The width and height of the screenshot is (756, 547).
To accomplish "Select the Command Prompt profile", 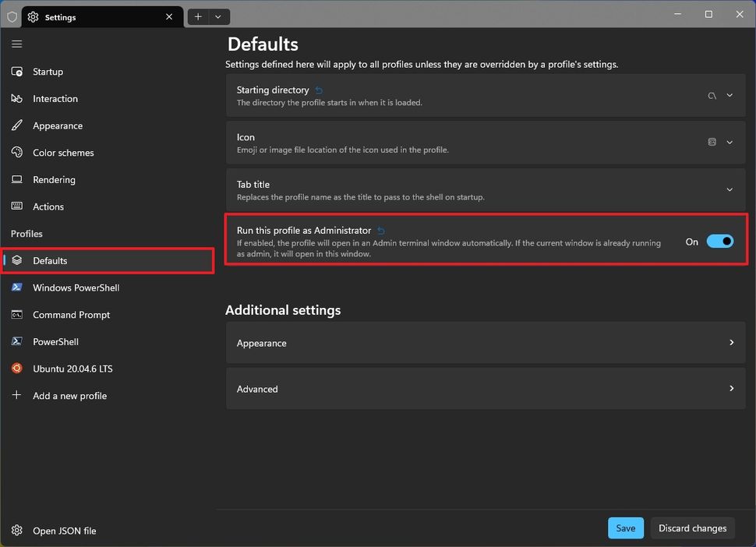I will point(71,314).
